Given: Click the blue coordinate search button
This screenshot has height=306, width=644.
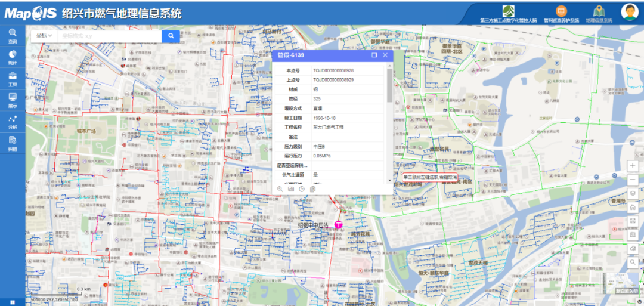Looking at the screenshot, I should coord(171,36).
